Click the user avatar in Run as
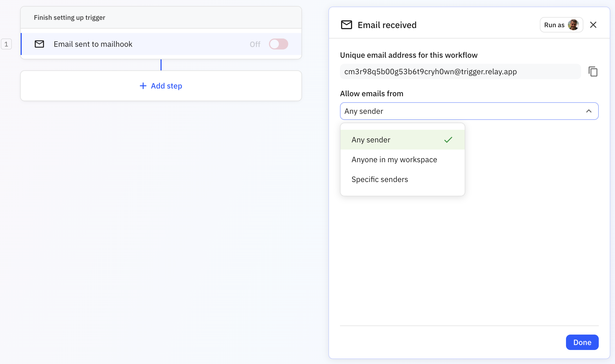Viewport: 615px width, 364px height. (573, 25)
